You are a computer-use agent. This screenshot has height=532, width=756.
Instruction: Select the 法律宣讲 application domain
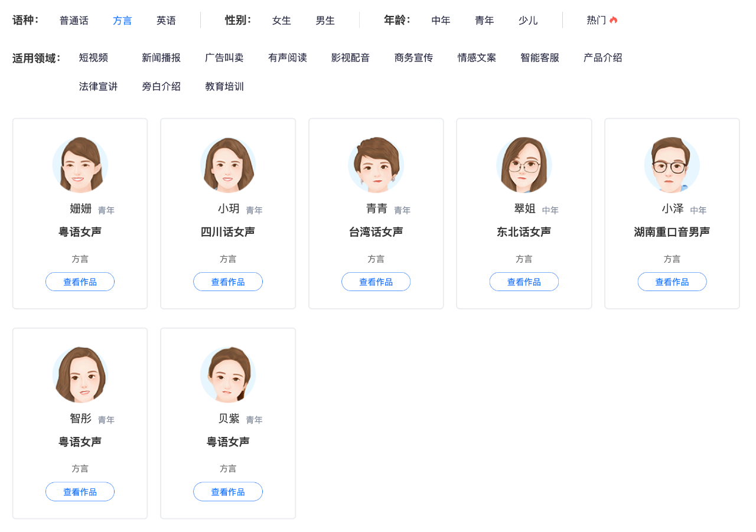[98, 86]
